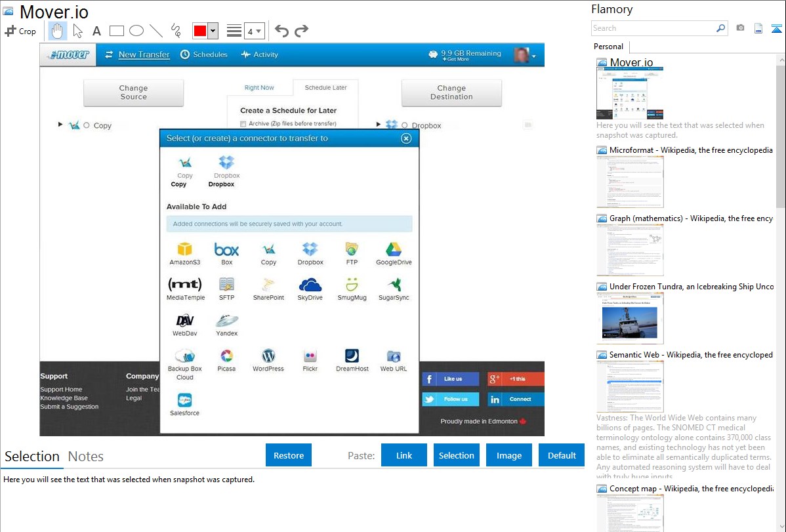The image size is (786, 532).
Task: Close the connector selection dialog
Action: 406,138
